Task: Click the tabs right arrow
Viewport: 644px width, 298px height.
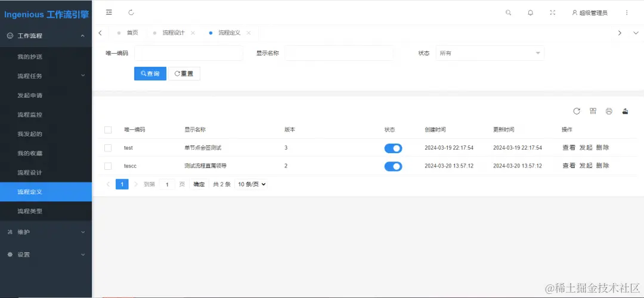Action: (x=620, y=33)
